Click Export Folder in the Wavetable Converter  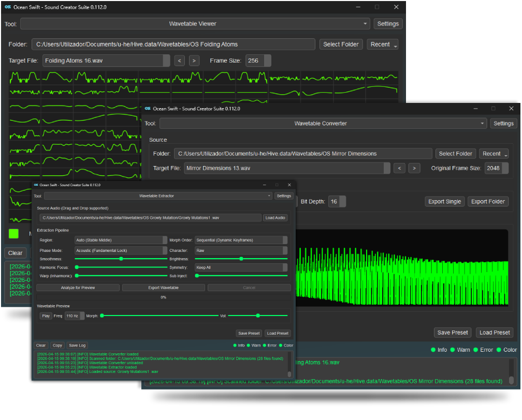tap(487, 201)
